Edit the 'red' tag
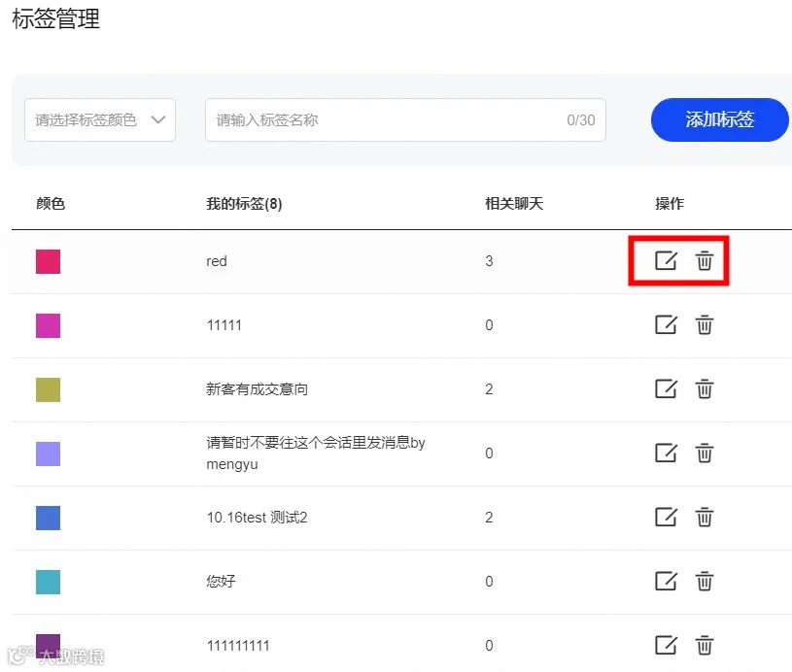Image resolution: width=792 pixels, height=672 pixels. pos(666,260)
